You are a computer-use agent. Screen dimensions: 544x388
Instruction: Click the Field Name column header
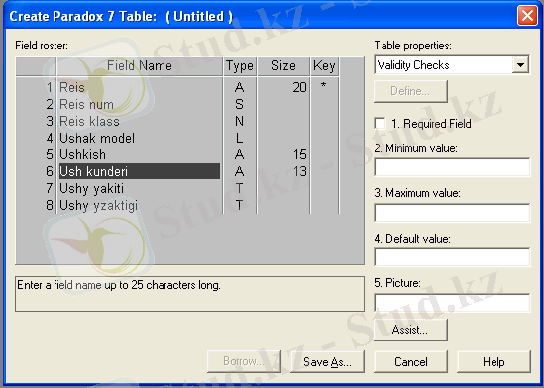[x=139, y=66]
